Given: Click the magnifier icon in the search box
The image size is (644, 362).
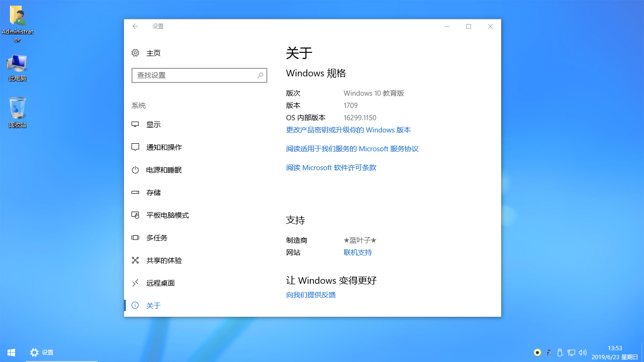Looking at the screenshot, I should (x=260, y=75).
